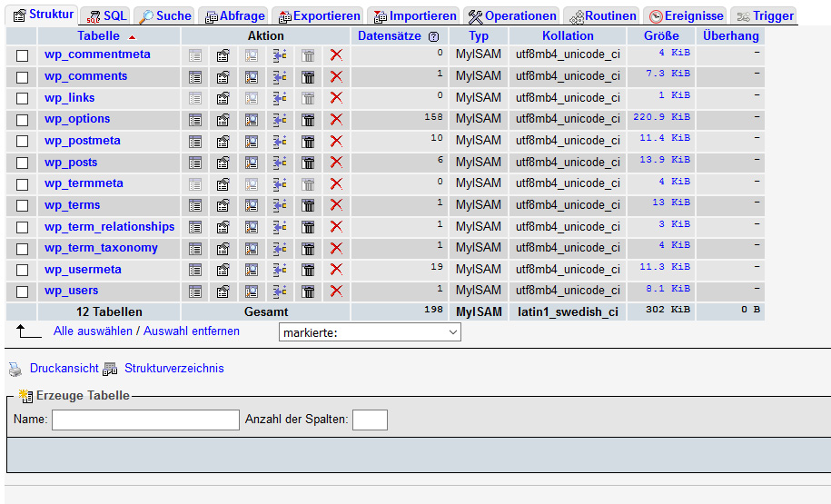Click the 220.9 KiB size link
The height and width of the screenshot is (504, 831).
(661, 117)
